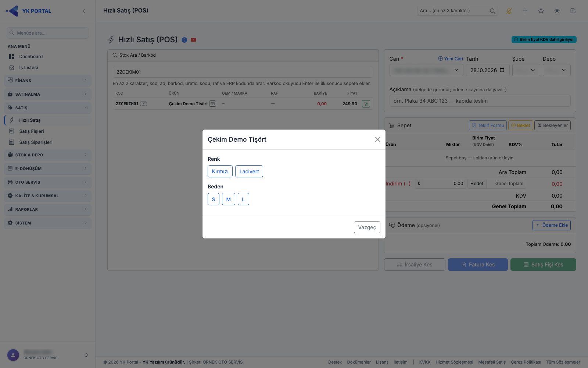The height and width of the screenshot is (368, 588).
Task: Choose size M
Action: [x=229, y=199]
